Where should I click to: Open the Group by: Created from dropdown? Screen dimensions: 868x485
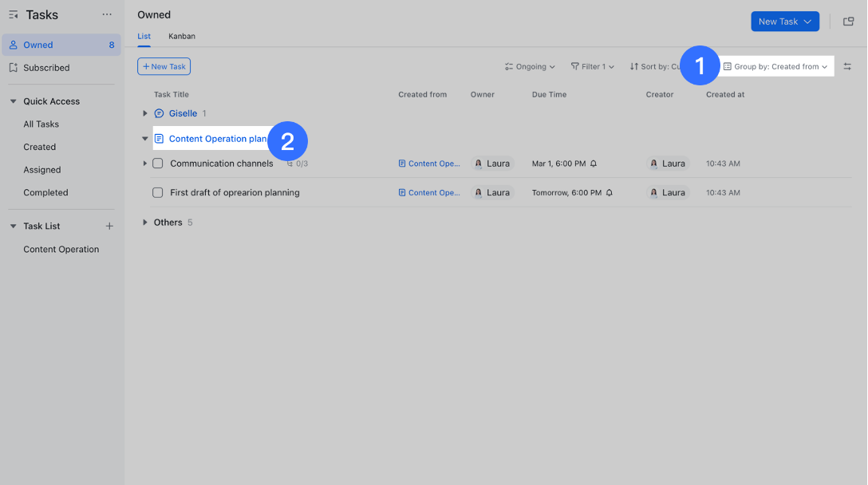[x=775, y=67]
